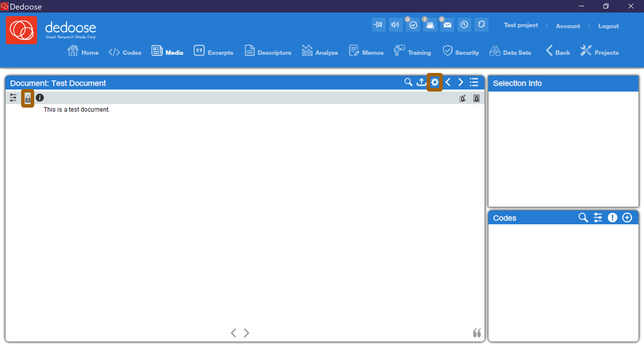
Task: Click the Test project link
Action: [x=521, y=25]
